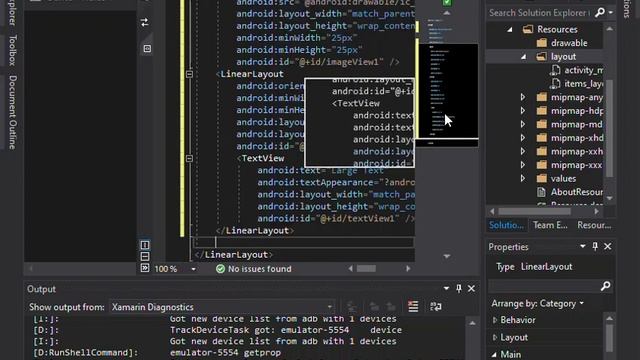
Task: Collapse the layout folder node
Action: (x=524, y=57)
